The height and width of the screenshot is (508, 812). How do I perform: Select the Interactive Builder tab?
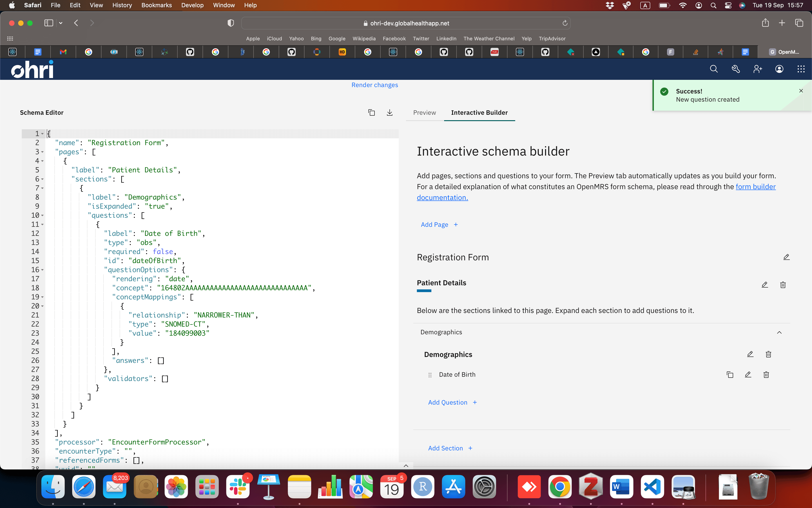pos(479,112)
